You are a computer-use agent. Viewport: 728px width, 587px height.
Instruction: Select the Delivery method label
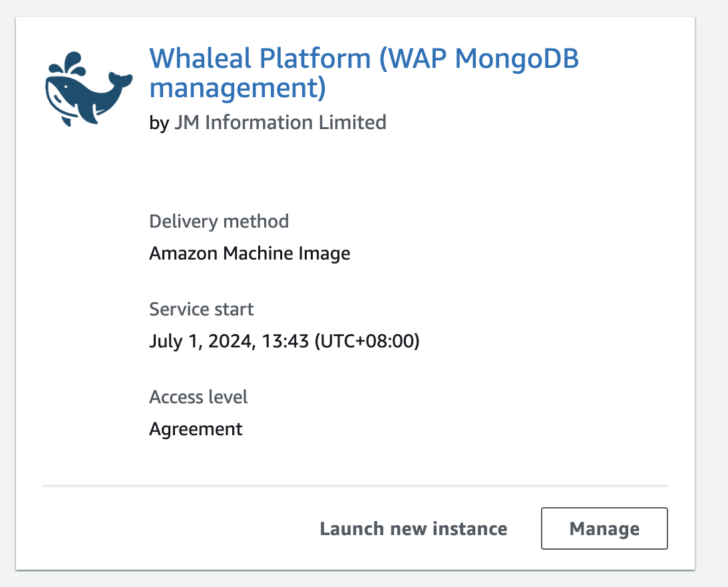coord(219,221)
